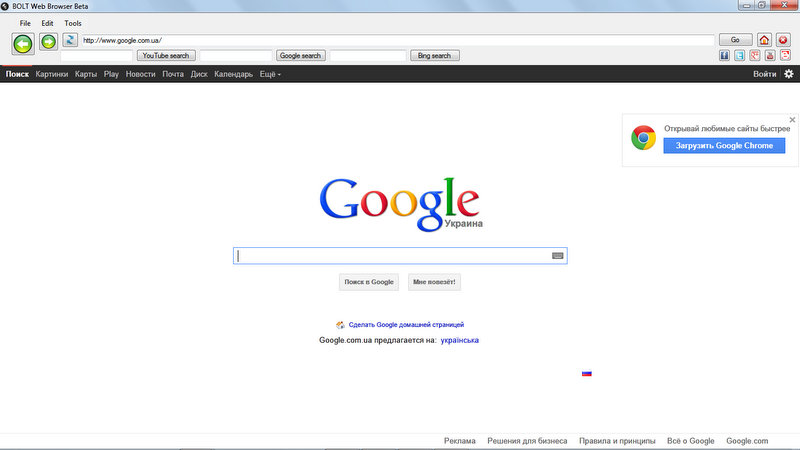This screenshot has width=800, height=450.
Task: Open the on-screen keyboard icon in search box
Action: [x=558, y=256]
